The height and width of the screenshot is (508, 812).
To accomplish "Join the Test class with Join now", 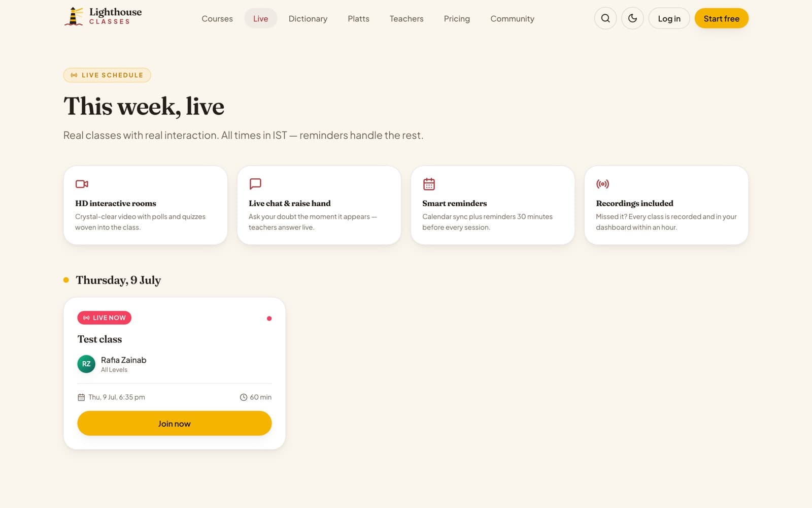I will [174, 423].
